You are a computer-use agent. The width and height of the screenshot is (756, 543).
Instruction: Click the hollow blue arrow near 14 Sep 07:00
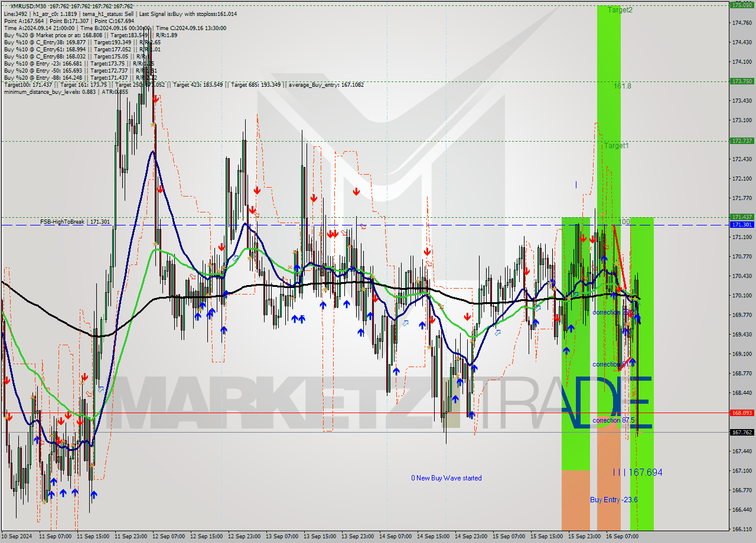405,323
